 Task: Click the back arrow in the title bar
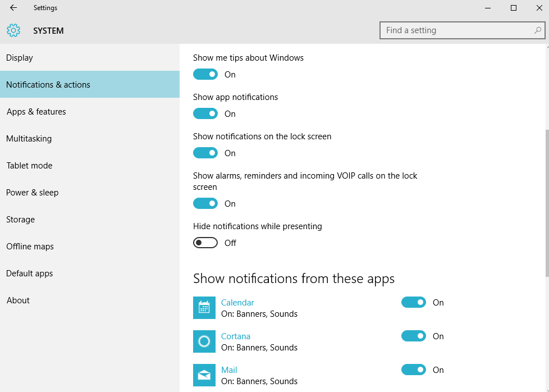pos(13,8)
